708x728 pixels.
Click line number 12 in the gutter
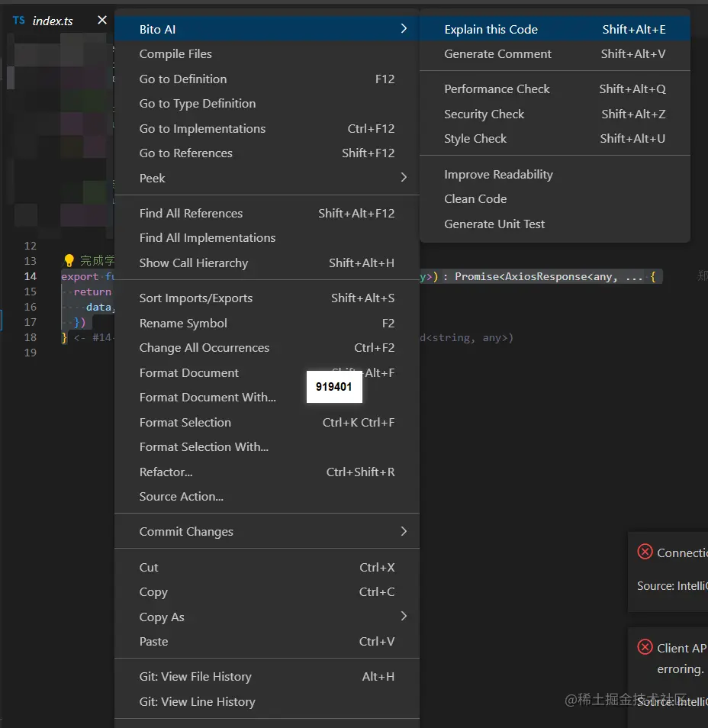coord(31,246)
